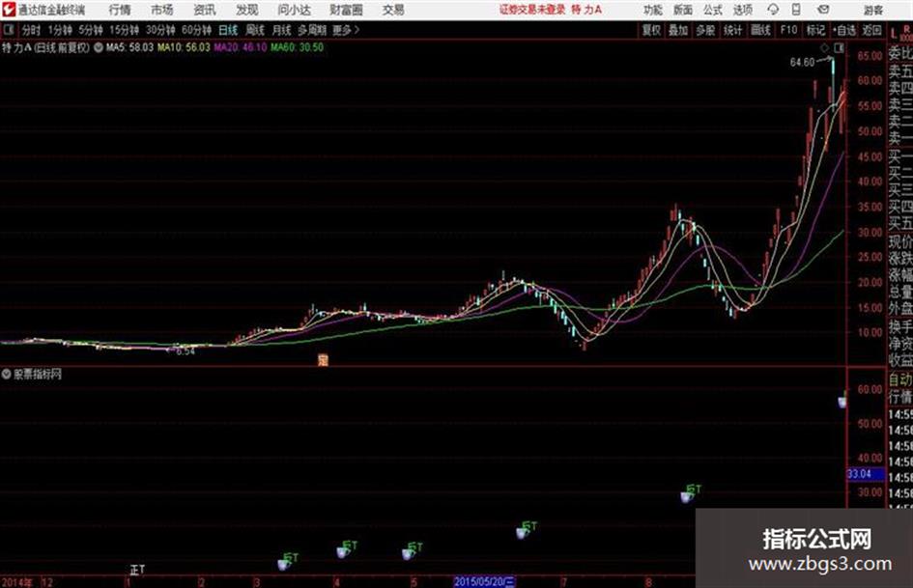Open the 版面 menu
This screenshot has height=588, width=913.
(682, 10)
